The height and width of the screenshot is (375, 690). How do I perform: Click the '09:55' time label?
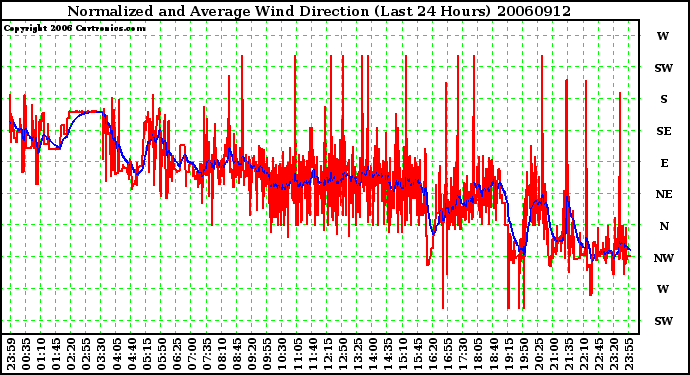(268, 354)
